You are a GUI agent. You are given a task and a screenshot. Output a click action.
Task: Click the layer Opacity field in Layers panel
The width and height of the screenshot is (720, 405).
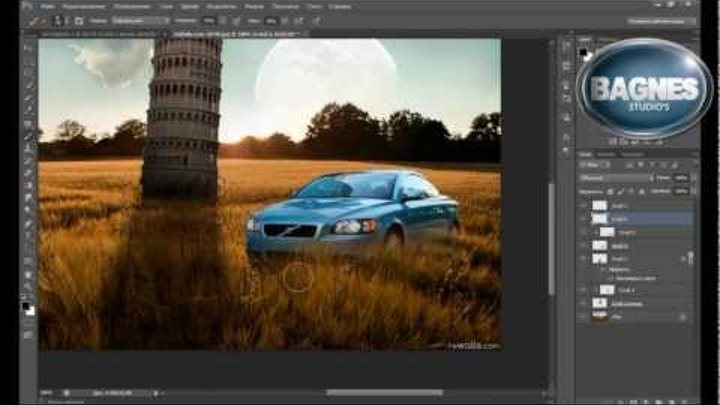(x=680, y=177)
